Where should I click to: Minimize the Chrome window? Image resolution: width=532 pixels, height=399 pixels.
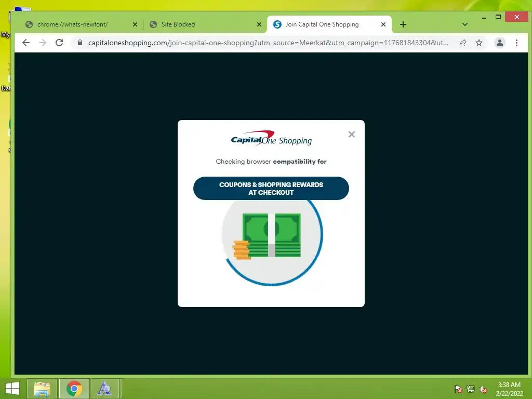pos(484,17)
